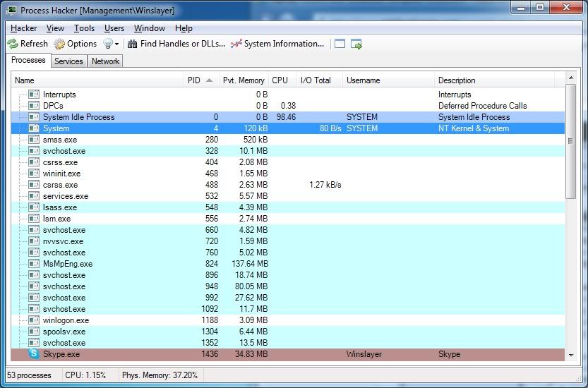Viewport: 588px width, 388px height.
Task: Select the DPCs process icon
Action: 34,106
